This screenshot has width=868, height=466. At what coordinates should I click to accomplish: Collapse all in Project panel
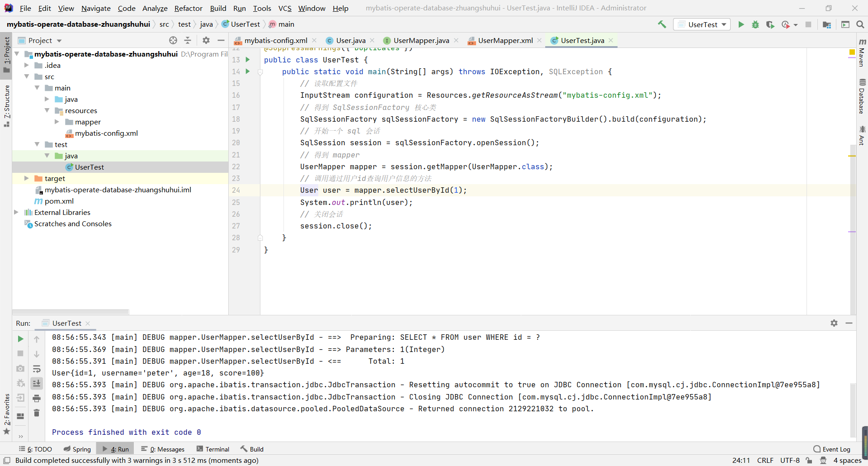[188, 40]
